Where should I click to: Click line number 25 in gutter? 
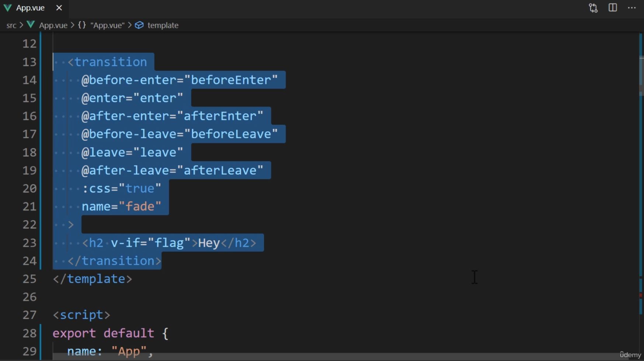pyautogui.click(x=29, y=279)
